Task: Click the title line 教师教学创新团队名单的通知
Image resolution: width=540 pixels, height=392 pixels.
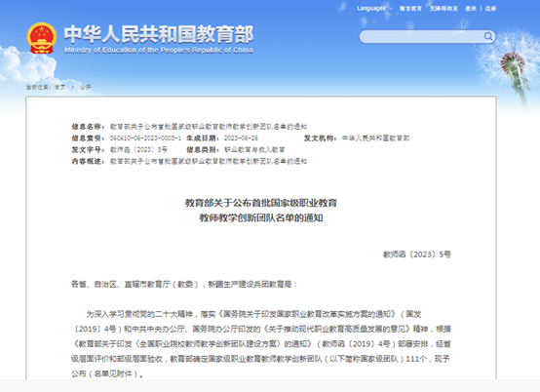Action: (261, 217)
